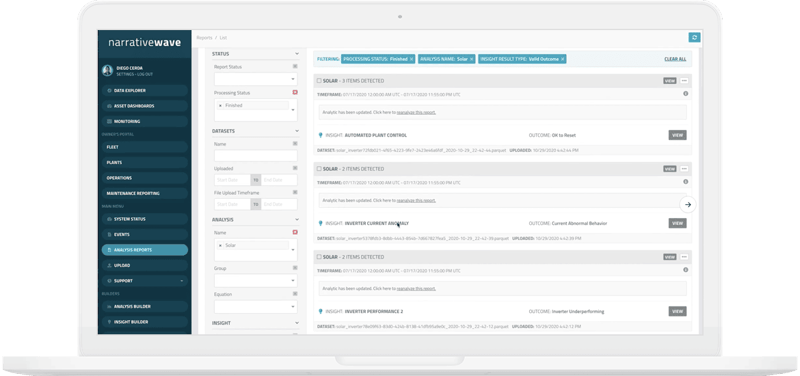Viewport: 800px width, 376px height.
Task: Click the Datasets Name input field
Action: [x=256, y=156]
